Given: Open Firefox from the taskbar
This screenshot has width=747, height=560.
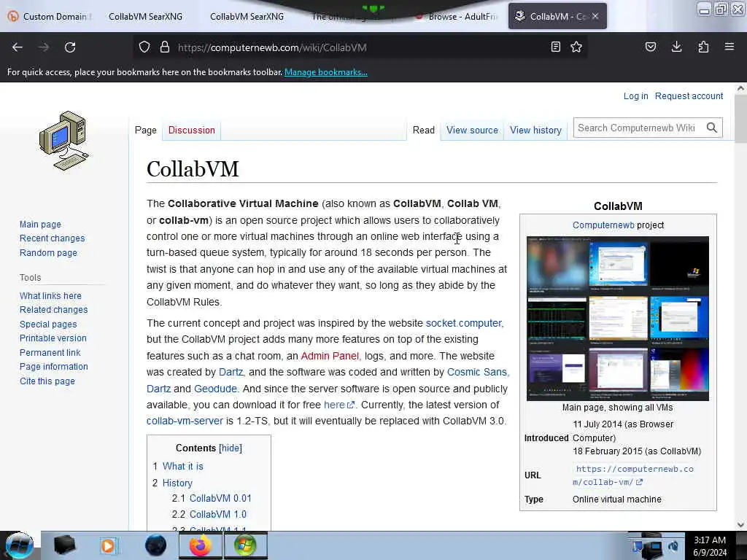Looking at the screenshot, I should 200,545.
